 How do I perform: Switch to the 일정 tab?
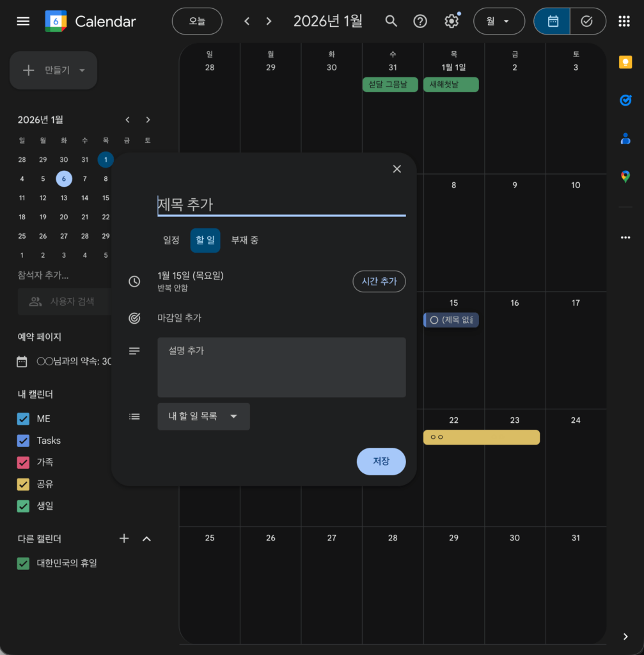click(171, 241)
